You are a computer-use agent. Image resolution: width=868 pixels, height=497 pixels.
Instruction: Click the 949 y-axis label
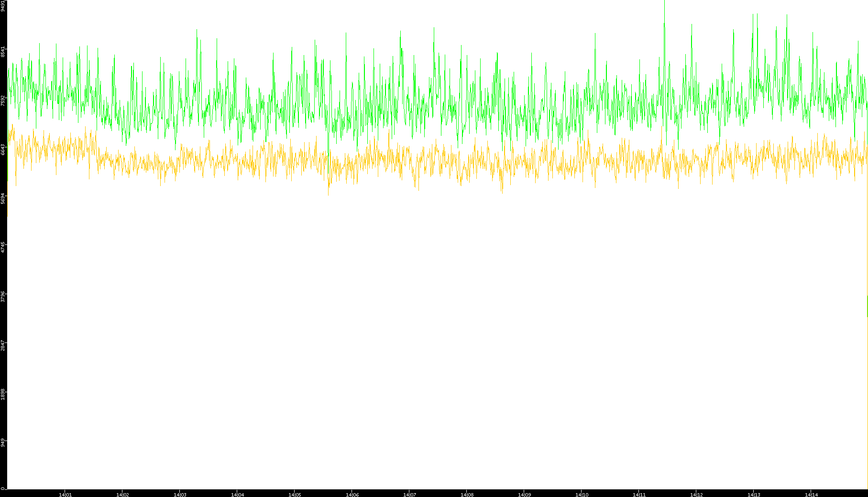point(3,442)
